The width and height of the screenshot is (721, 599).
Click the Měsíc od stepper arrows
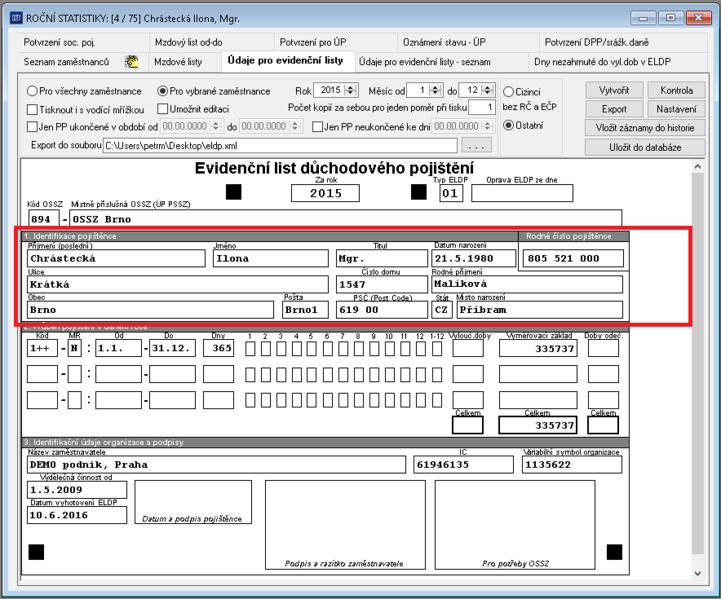(x=435, y=90)
